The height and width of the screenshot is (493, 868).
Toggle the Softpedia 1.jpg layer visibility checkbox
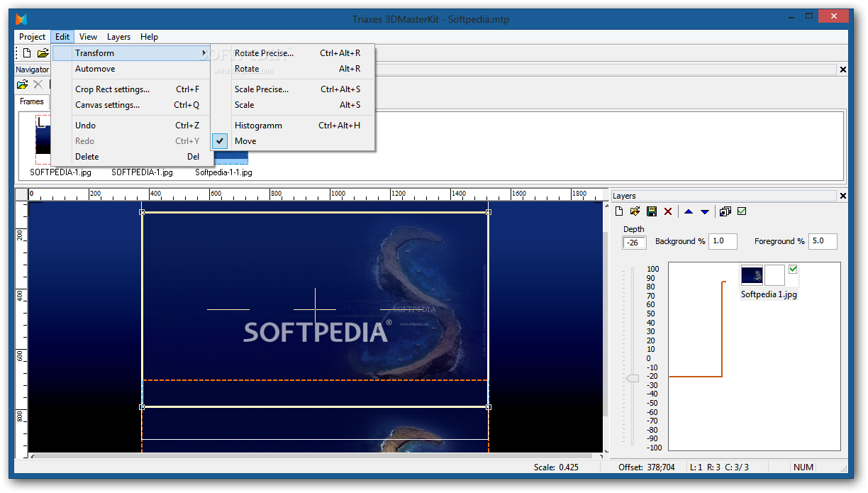click(x=793, y=270)
